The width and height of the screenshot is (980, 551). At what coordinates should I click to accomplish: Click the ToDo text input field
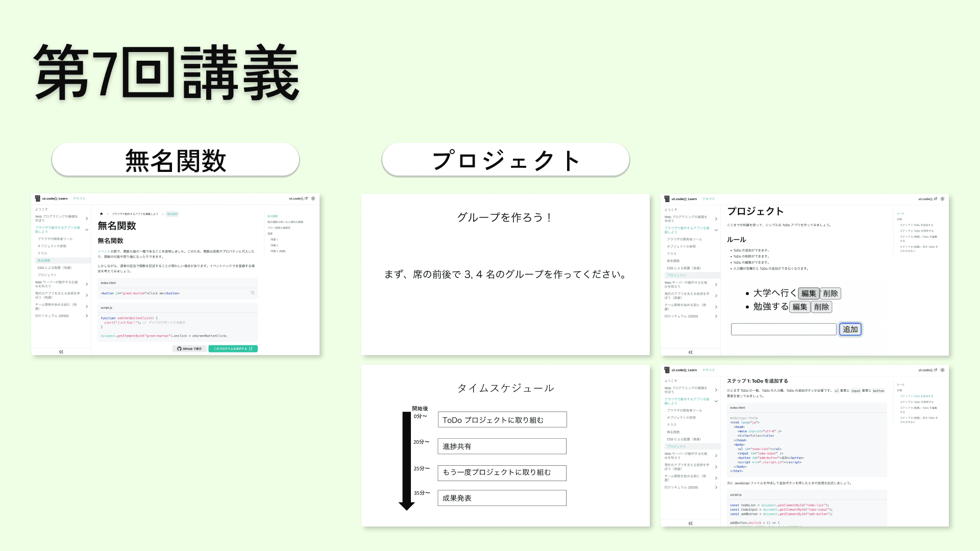point(783,329)
